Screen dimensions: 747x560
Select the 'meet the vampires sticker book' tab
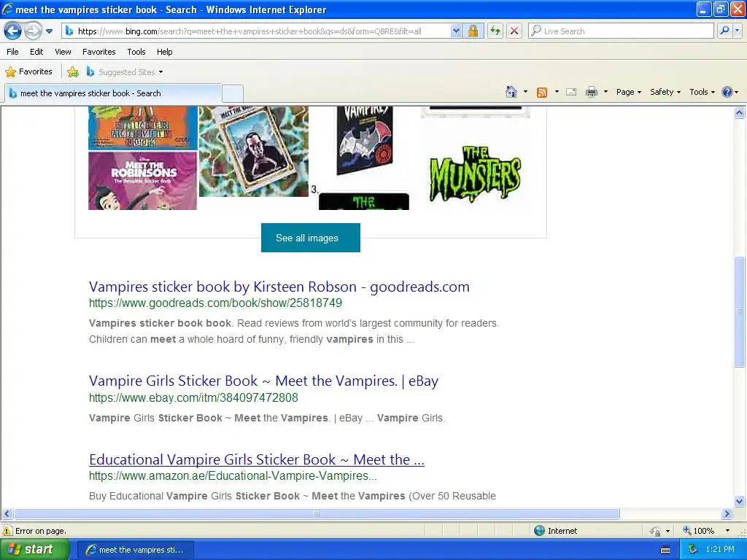coord(113,93)
